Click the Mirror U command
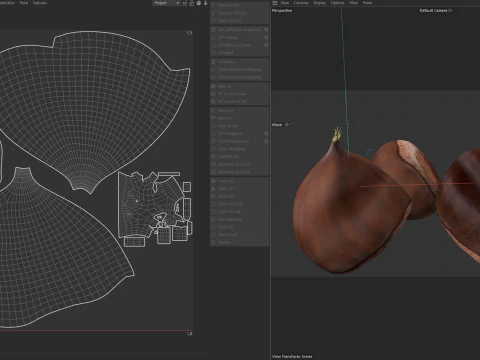Screen dimensions: 480x360 coord(240,111)
